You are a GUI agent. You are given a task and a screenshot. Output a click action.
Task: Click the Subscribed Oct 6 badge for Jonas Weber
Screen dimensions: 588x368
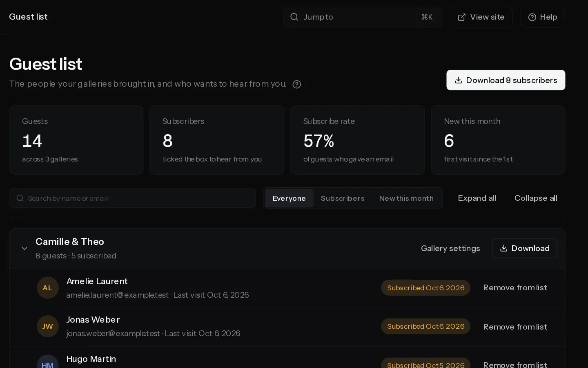(x=425, y=326)
